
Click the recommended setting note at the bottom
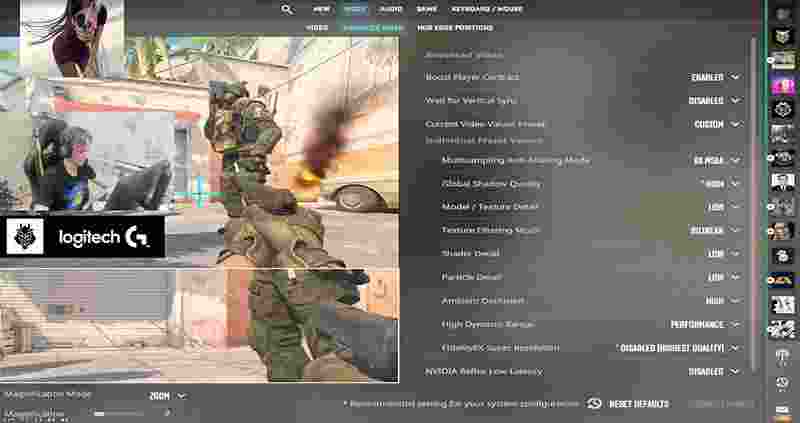click(x=462, y=404)
